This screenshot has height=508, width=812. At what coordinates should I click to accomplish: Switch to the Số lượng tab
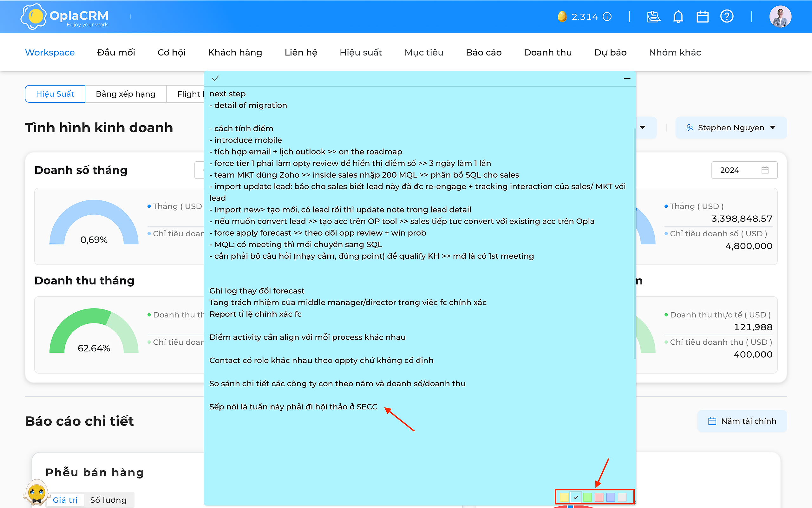(x=108, y=500)
